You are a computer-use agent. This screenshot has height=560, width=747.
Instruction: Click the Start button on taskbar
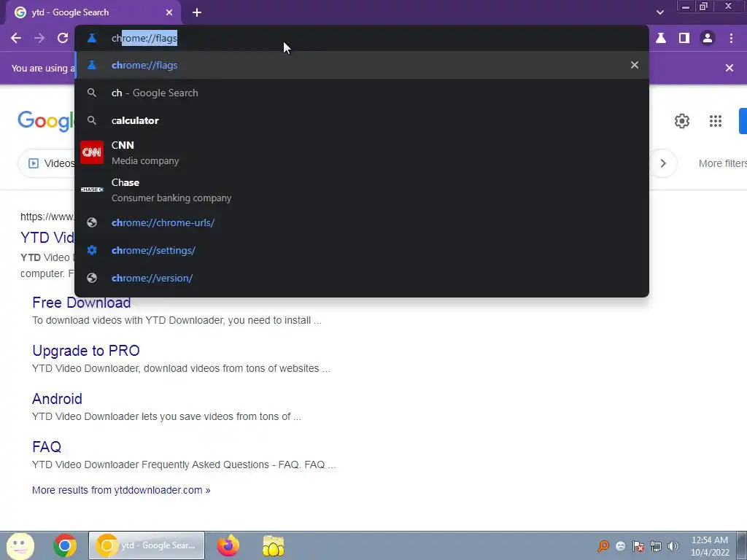20,545
